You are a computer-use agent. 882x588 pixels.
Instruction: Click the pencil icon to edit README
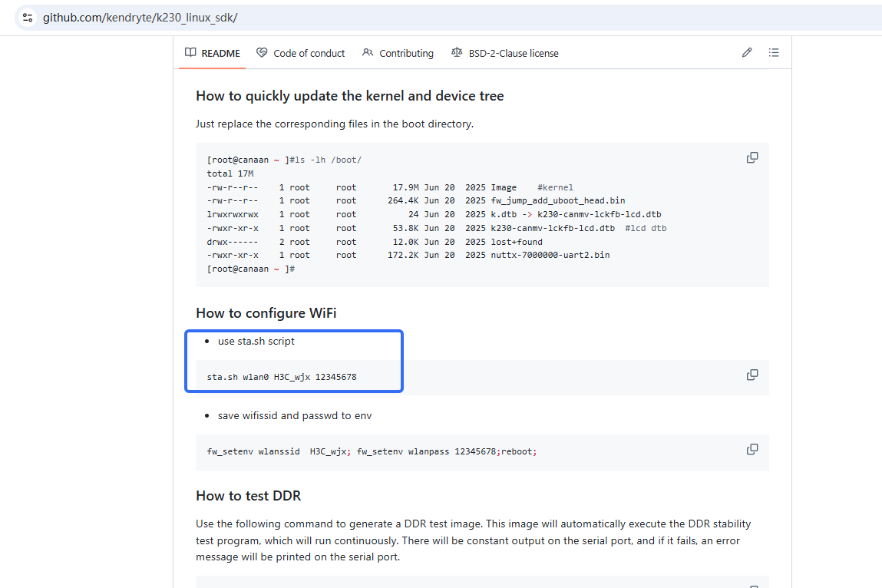[x=747, y=53]
